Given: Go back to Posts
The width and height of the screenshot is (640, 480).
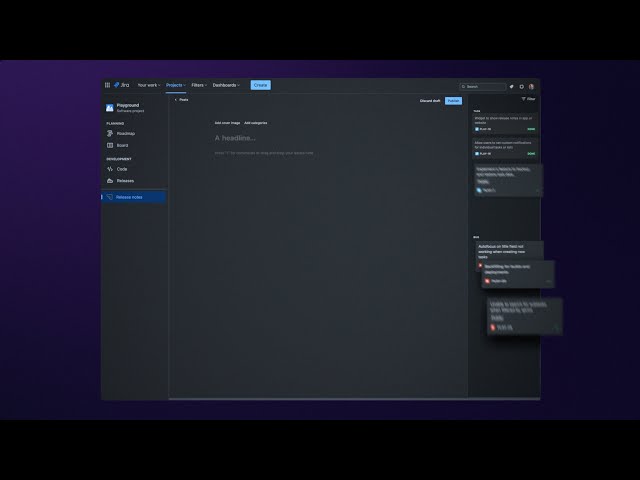Looking at the screenshot, I should 181,100.
